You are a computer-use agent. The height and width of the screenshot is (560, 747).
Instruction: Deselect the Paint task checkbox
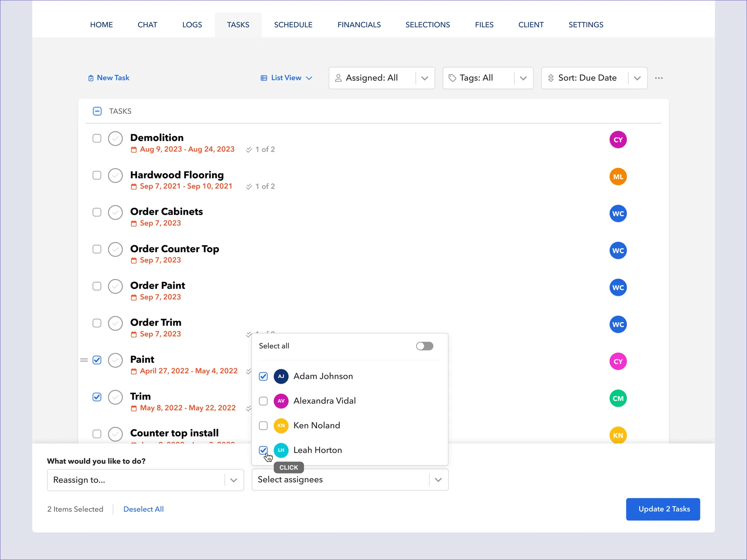(97, 360)
